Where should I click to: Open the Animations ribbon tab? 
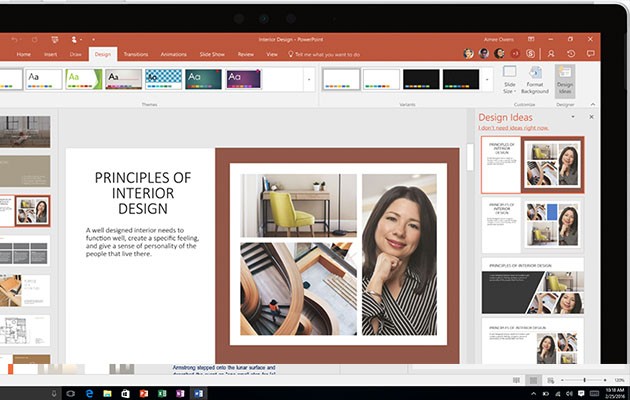point(174,54)
